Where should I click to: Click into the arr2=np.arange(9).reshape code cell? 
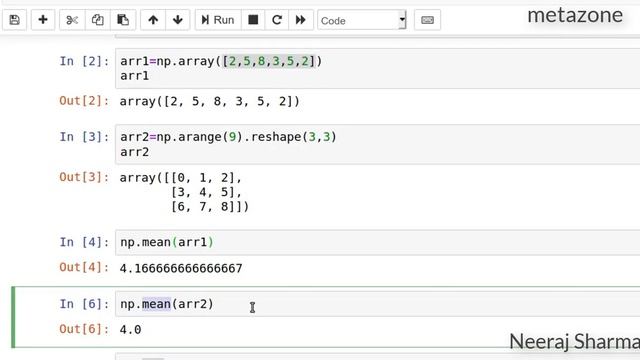click(x=378, y=144)
